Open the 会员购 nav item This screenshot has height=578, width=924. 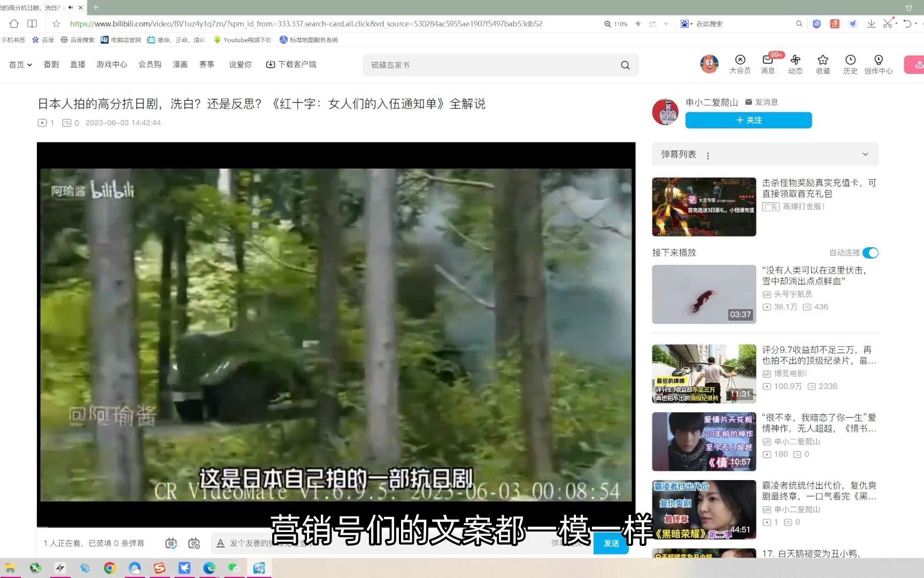click(150, 64)
